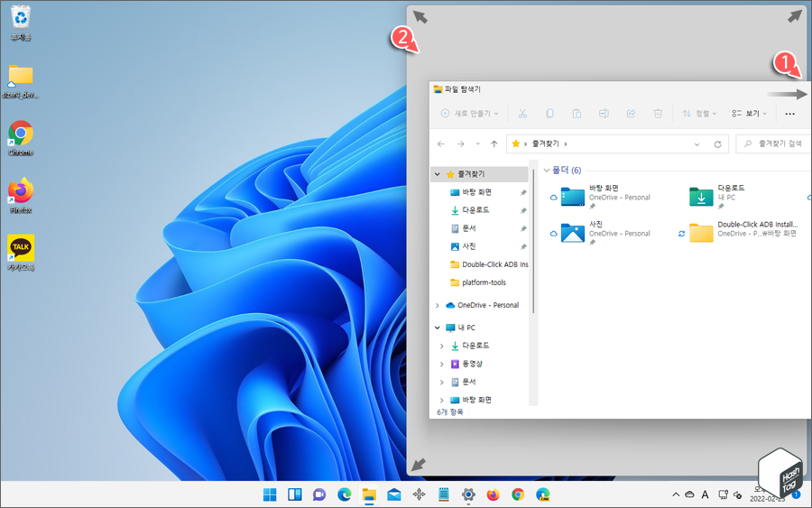Launch Microsoft Edge from the taskbar
Screen dimensions: 812x508
click(x=345, y=495)
